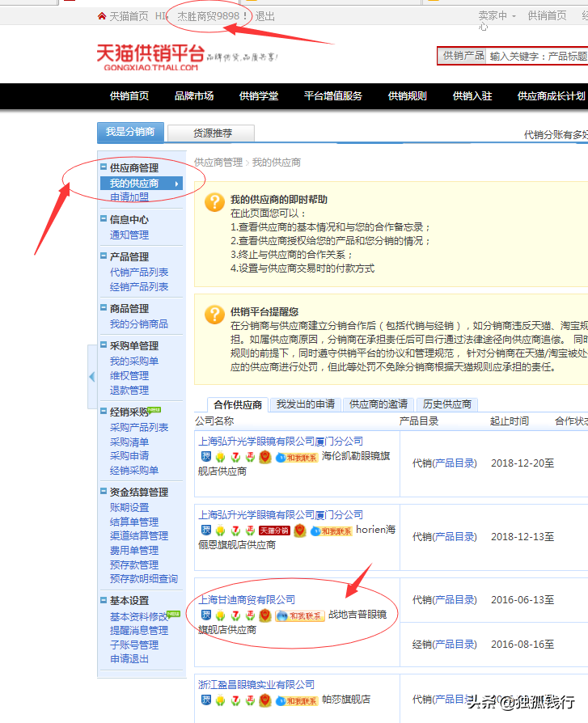Click the question mark icon beside 供销平台提醒您
The image size is (588, 723).
pos(214,314)
